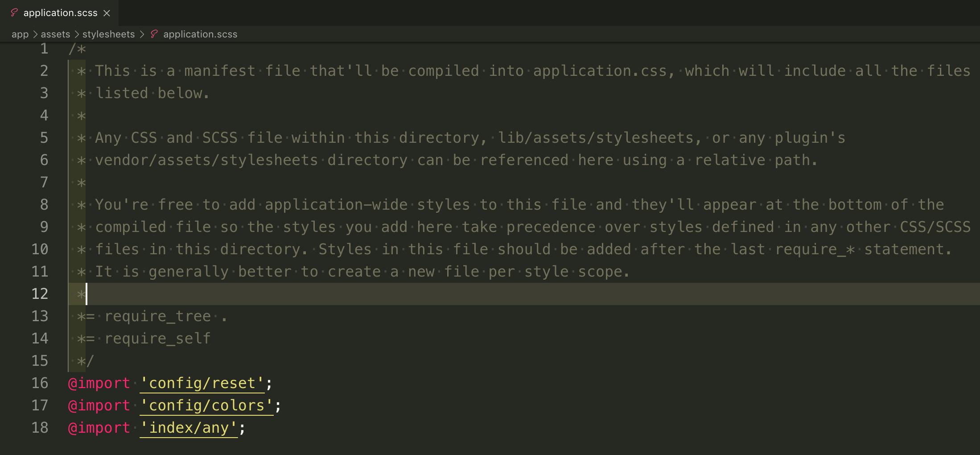Select the application.scss tab
The width and height of the screenshot is (980, 455).
(60, 12)
